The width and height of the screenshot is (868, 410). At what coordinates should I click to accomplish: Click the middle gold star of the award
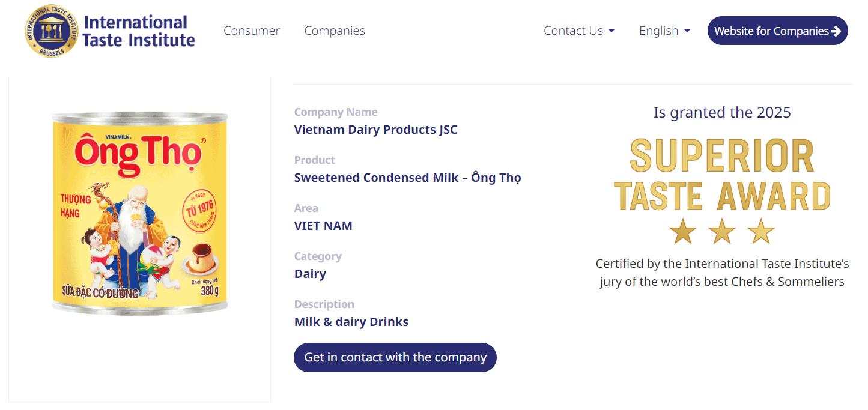coord(722,231)
